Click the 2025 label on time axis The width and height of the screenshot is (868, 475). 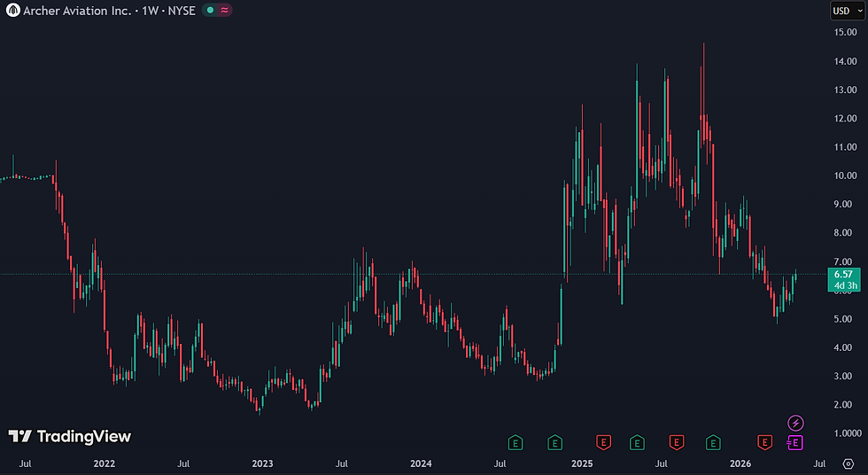(x=582, y=463)
